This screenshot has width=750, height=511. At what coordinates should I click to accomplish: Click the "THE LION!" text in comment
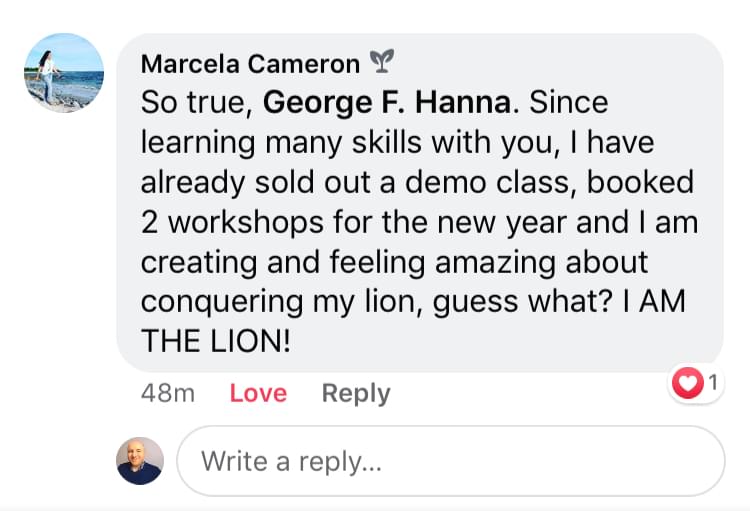click(x=216, y=341)
